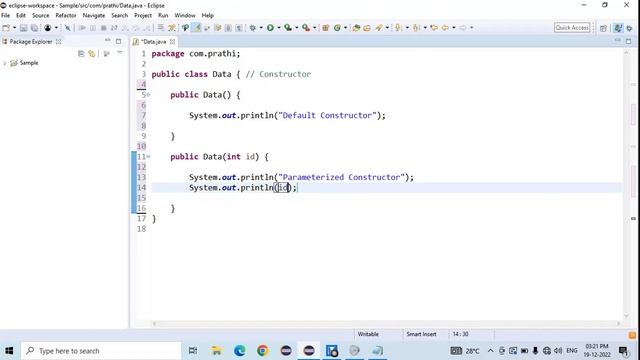This screenshot has width=640, height=360.
Task: Open the Run configurations dropdown arrow
Action: click(x=279, y=28)
